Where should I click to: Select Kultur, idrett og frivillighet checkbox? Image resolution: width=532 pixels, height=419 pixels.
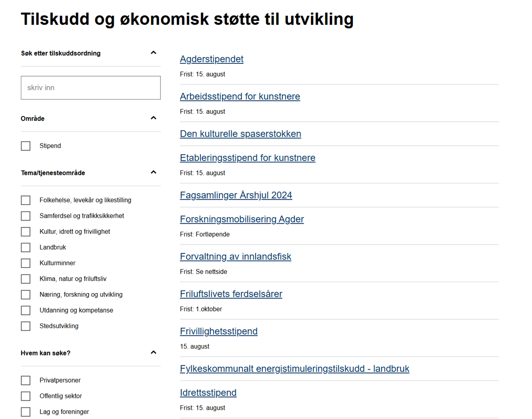point(26,232)
